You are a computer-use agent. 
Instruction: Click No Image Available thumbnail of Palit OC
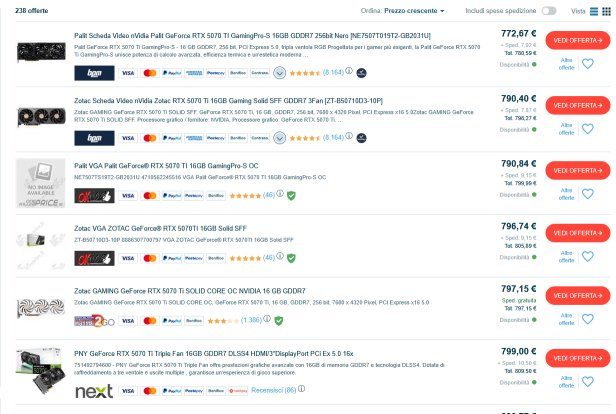point(40,183)
